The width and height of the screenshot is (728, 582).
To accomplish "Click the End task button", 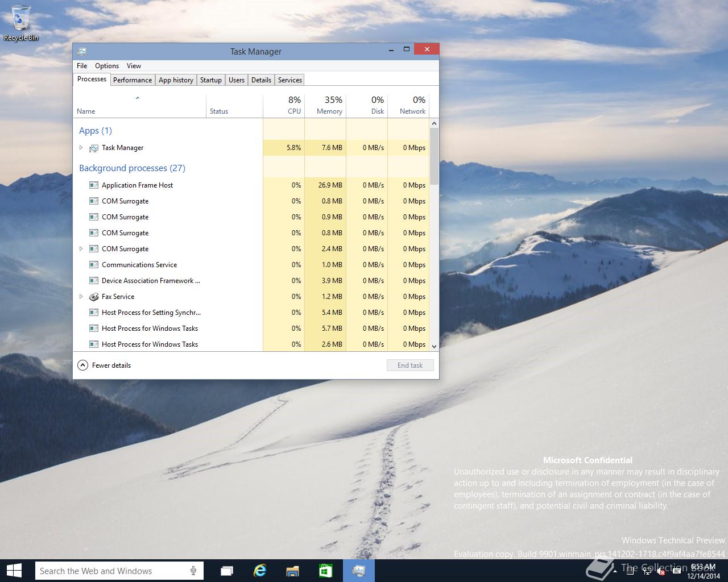I will [410, 365].
